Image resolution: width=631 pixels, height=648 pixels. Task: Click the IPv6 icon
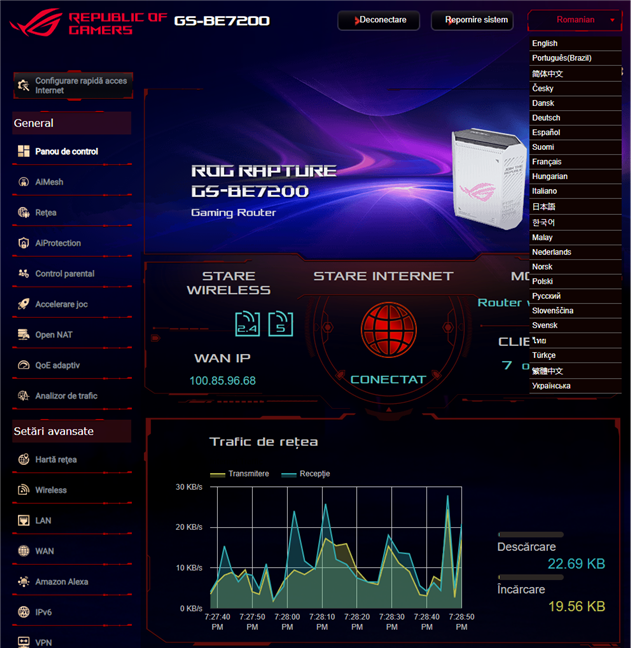(24, 612)
